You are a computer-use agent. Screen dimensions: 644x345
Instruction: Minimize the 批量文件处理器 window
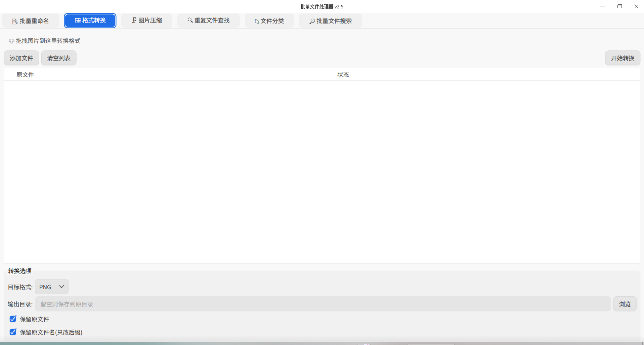click(603, 6)
